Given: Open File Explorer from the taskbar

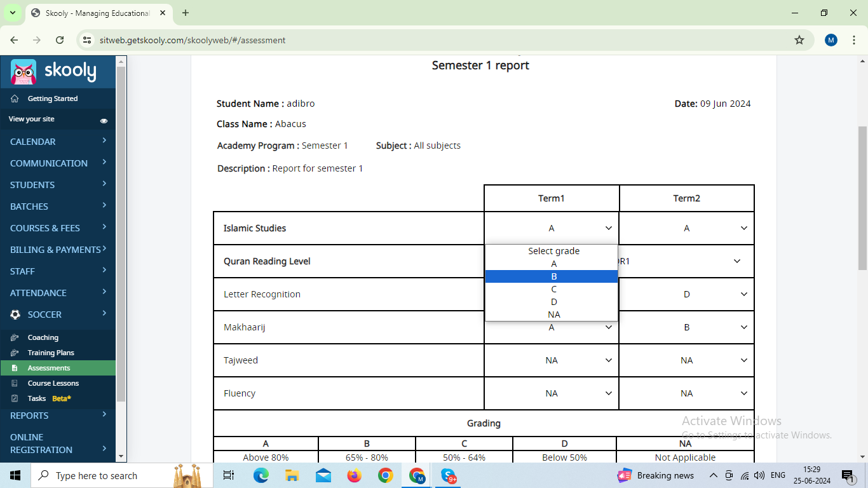Looking at the screenshot, I should tap(292, 475).
